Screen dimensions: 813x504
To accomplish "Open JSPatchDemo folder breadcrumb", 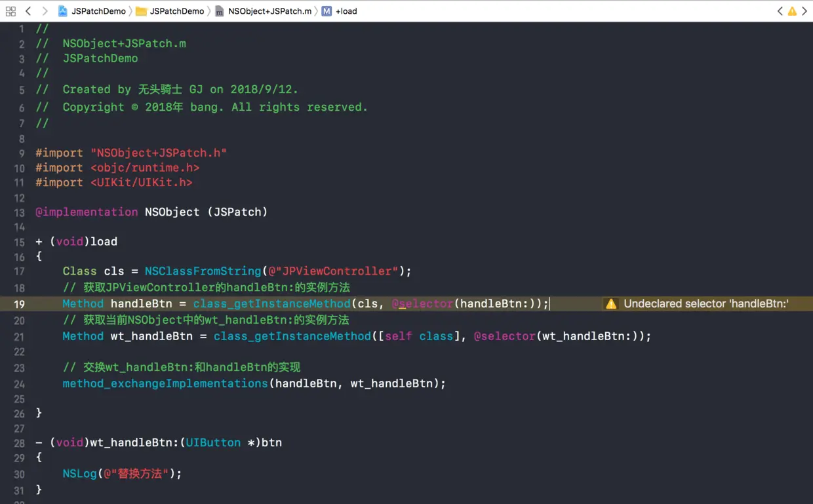I will tap(170, 11).
